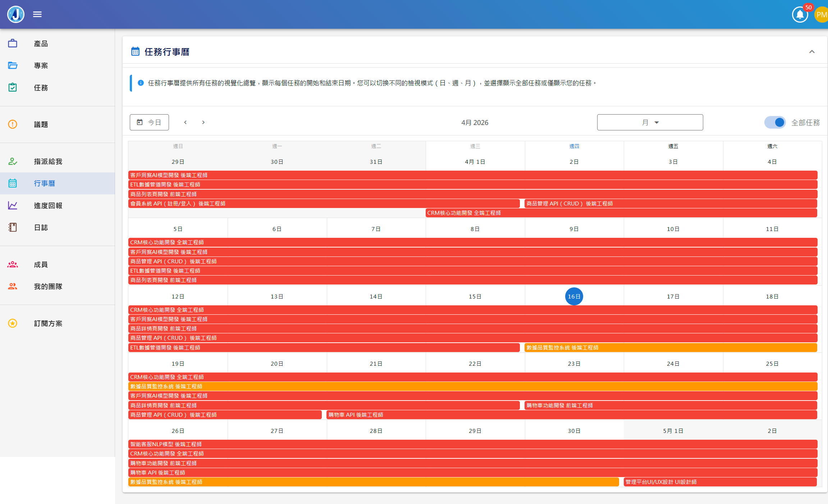The height and width of the screenshot is (504, 828).
Task: Click the orange 數據品質監控系統 event on the 16日 row
Action: [x=671, y=348]
